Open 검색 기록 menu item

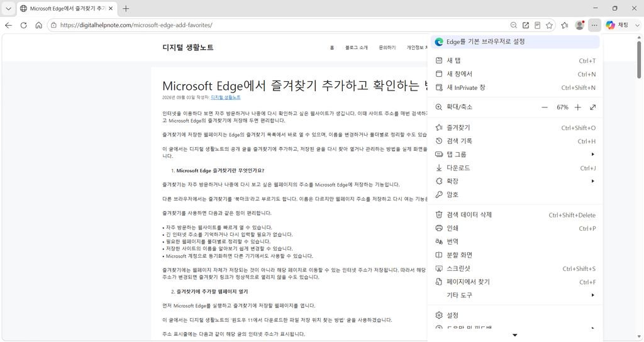coord(515,141)
